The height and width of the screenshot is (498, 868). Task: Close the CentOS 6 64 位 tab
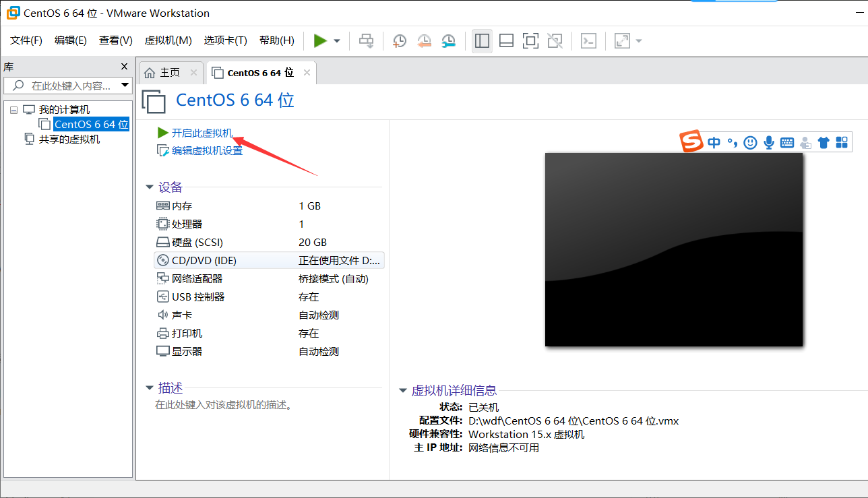coord(307,73)
